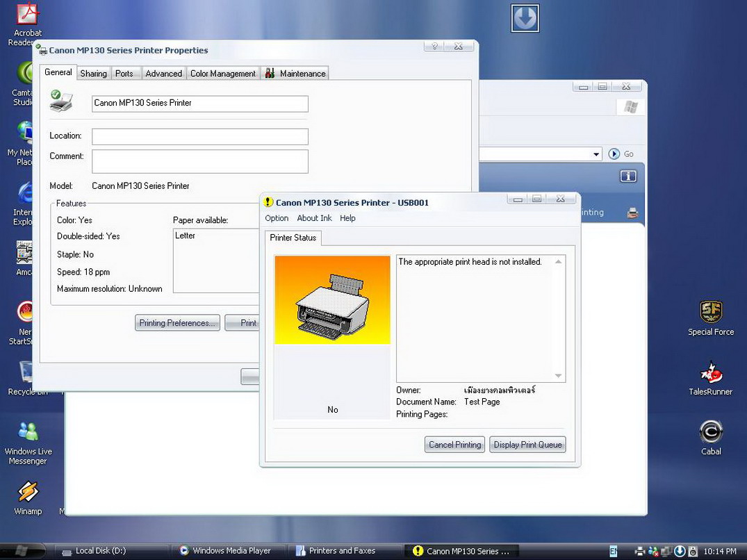
Task: Open the Advanced tab
Action: tap(164, 74)
